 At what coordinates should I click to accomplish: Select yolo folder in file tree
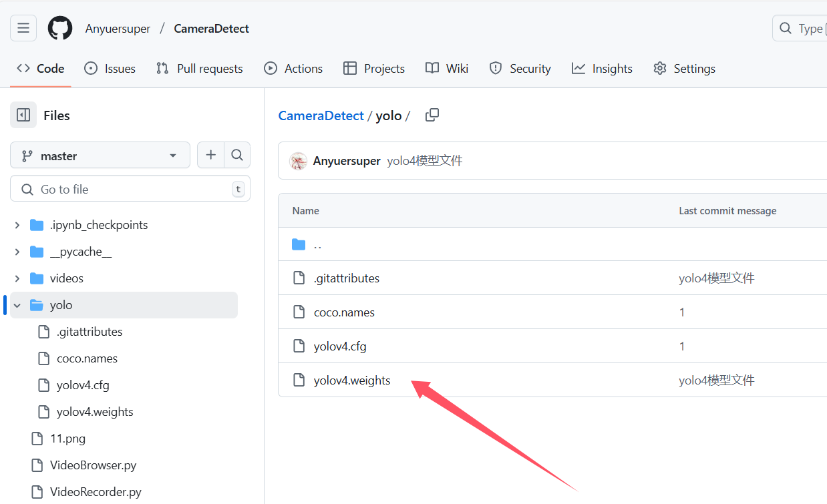click(x=124, y=305)
